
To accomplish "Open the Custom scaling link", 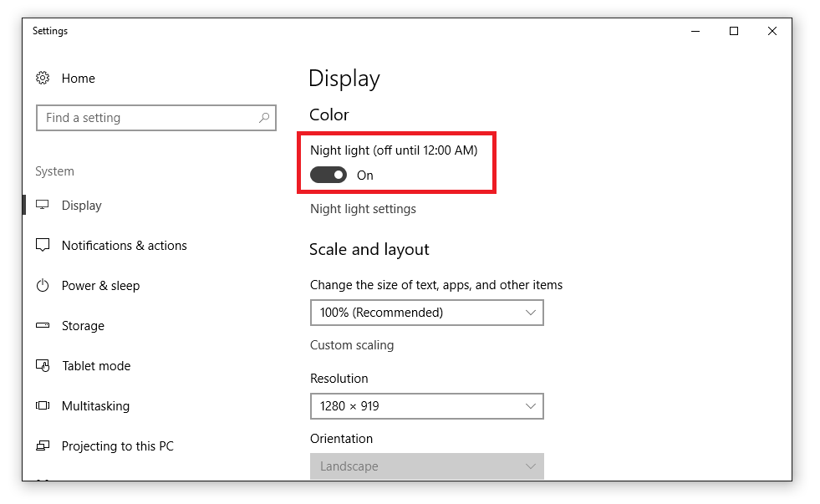I will pyautogui.click(x=352, y=345).
